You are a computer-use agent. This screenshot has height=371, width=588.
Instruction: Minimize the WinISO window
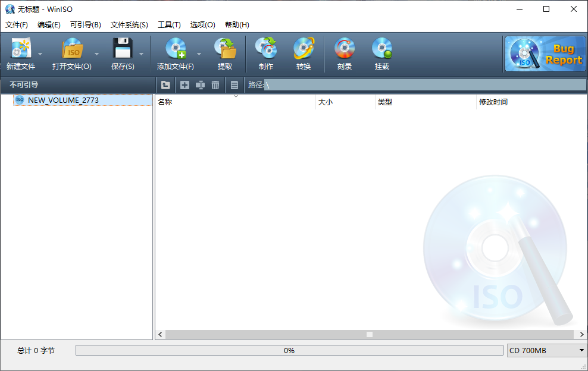pos(520,9)
